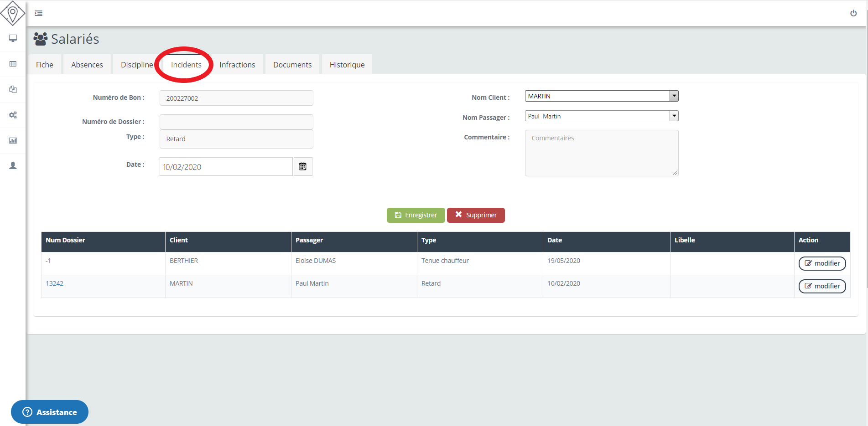This screenshot has width=868, height=426.
Task: Click the documents copy sidebar icon
Action: coord(13,89)
